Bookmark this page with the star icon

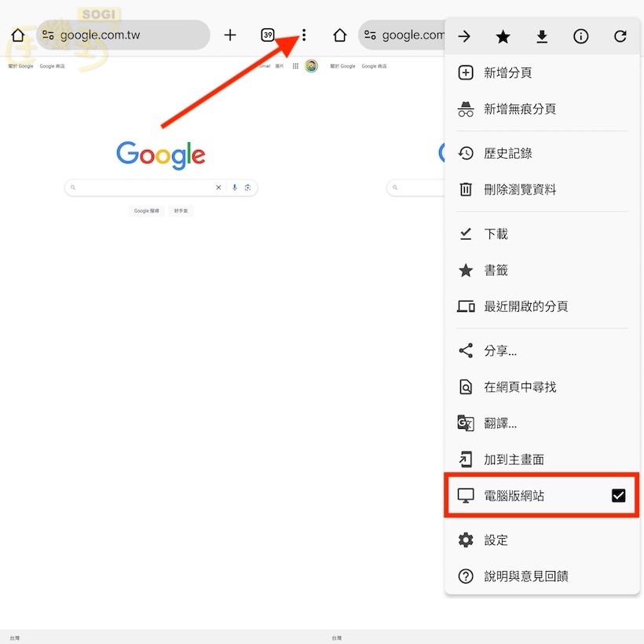tap(503, 36)
